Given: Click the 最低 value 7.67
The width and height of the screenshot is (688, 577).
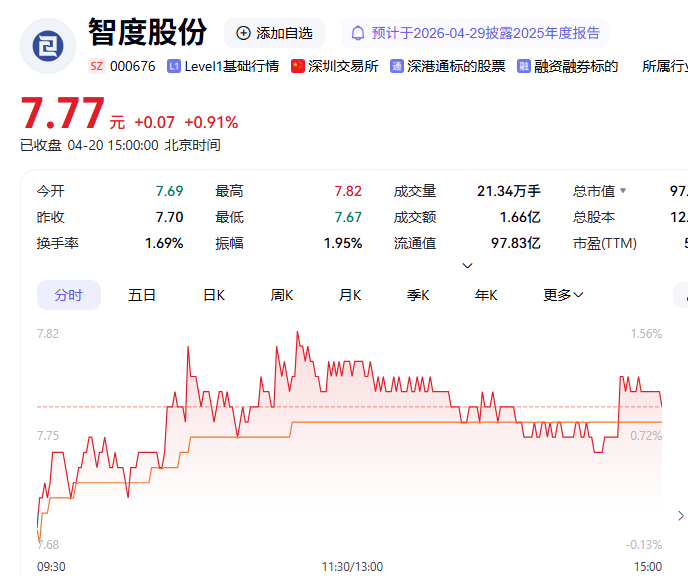Looking at the screenshot, I should [x=348, y=217].
